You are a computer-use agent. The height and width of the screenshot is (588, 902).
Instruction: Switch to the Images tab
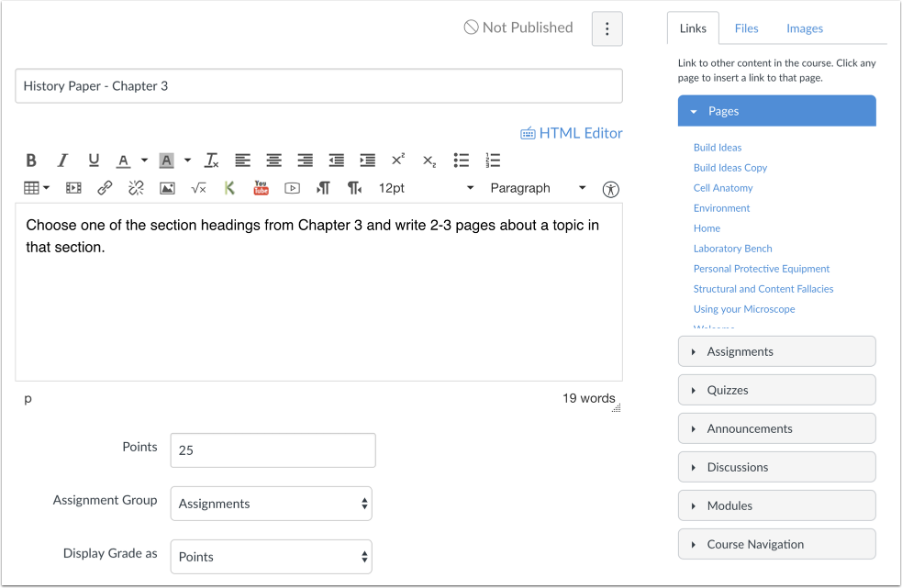(804, 28)
